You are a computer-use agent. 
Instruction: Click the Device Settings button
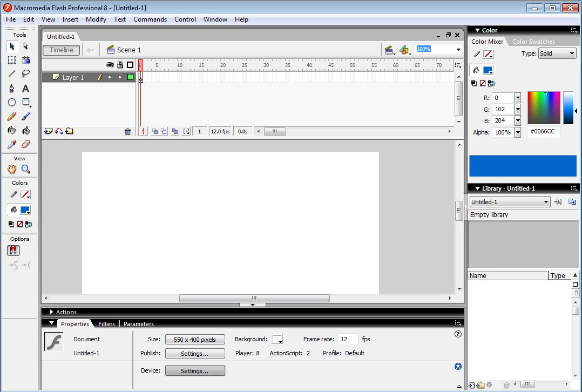pos(195,370)
